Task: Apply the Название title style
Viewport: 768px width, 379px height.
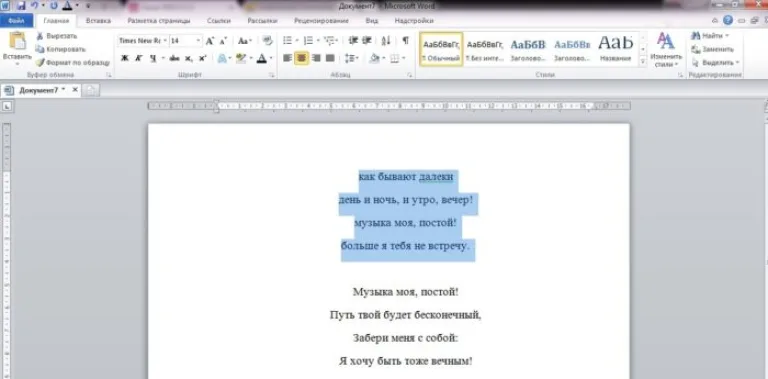Action: 615,49
